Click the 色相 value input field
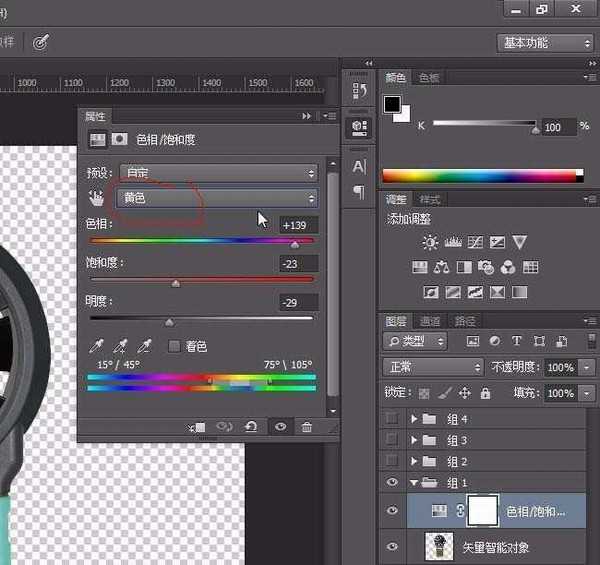Viewport: 600px width, 565px height. pos(299,225)
